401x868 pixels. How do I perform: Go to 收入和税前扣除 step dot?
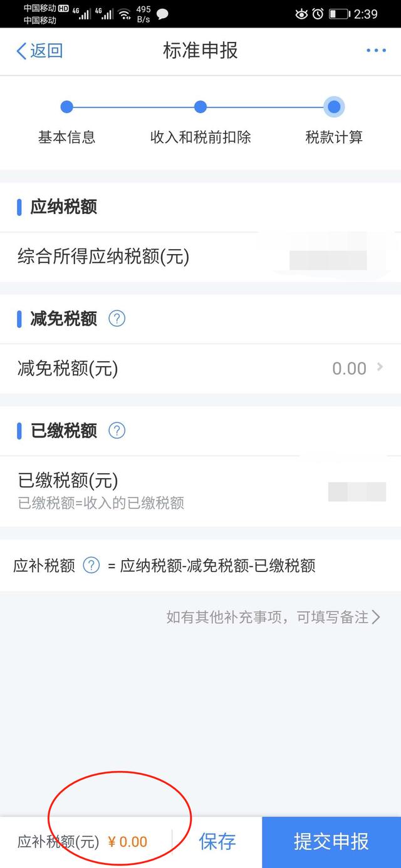coord(200,107)
